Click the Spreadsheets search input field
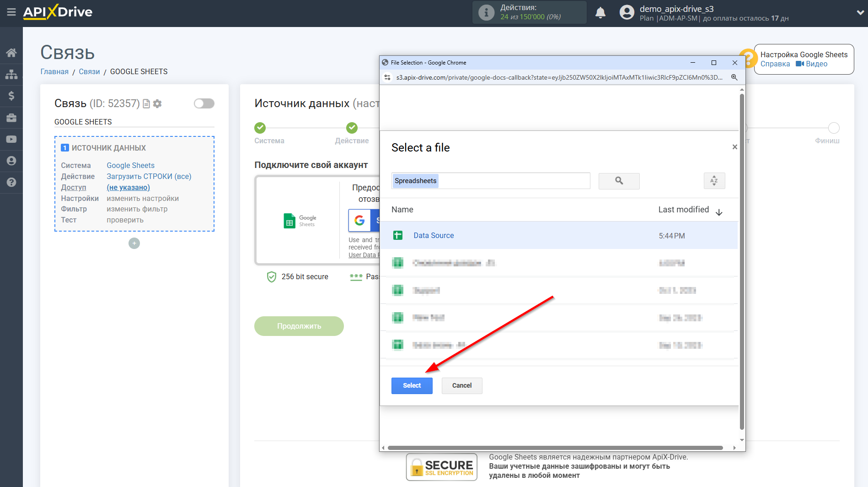The height and width of the screenshot is (487, 868). pos(490,181)
